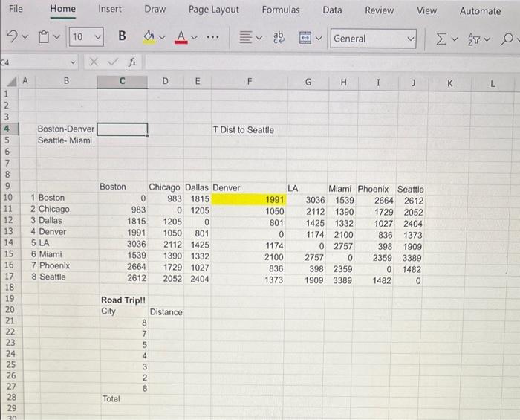Image resolution: width=520 pixels, height=420 pixels.
Task: Select the Home ribbon tab
Action: click(62, 9)
